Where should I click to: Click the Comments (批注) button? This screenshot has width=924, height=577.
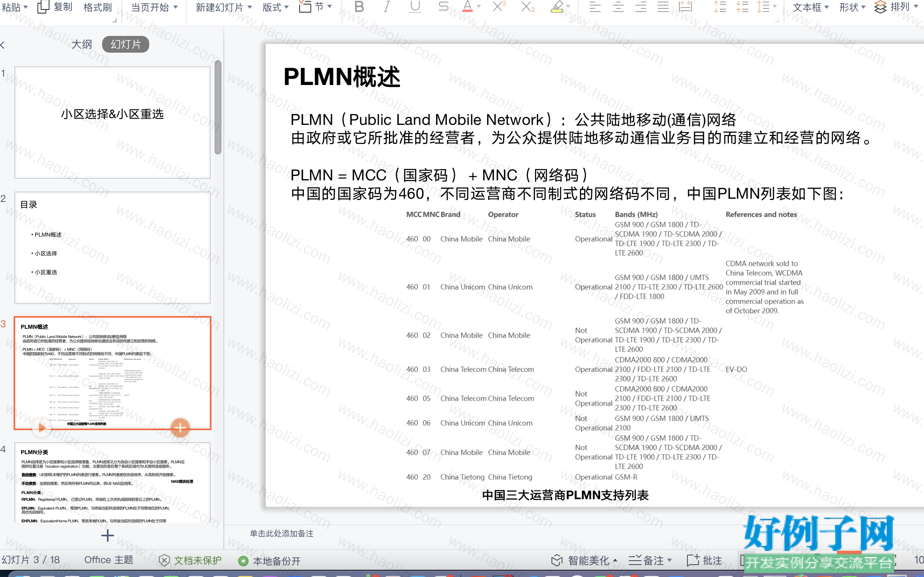pos(705,560)
